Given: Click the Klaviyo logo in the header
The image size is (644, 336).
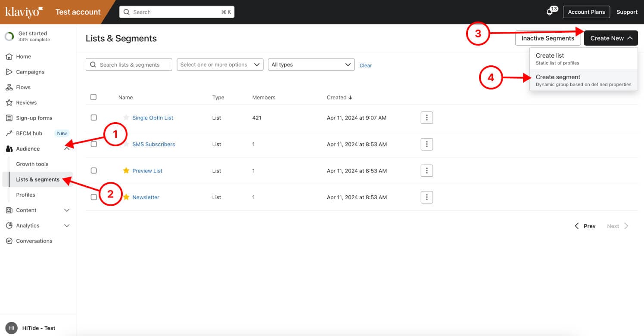Looking at the screenshot, I should pos(24,12).
